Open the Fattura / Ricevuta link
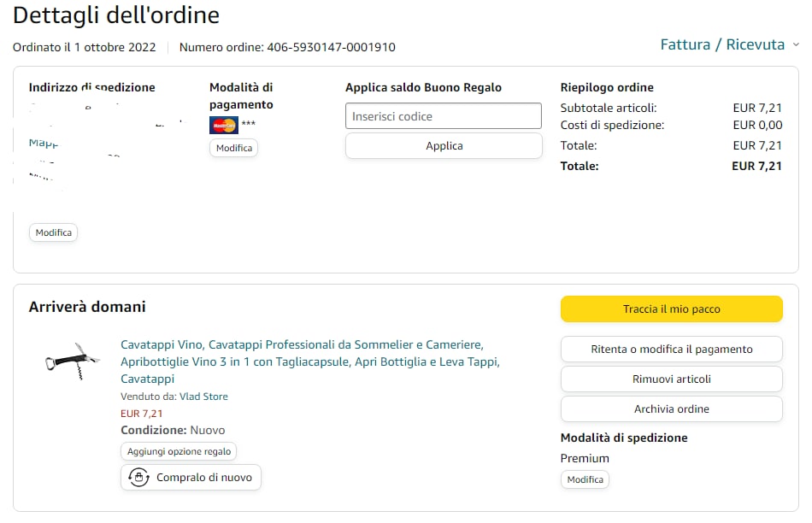The width and height of the screenshot is (812, 523). tap(722, 44)
